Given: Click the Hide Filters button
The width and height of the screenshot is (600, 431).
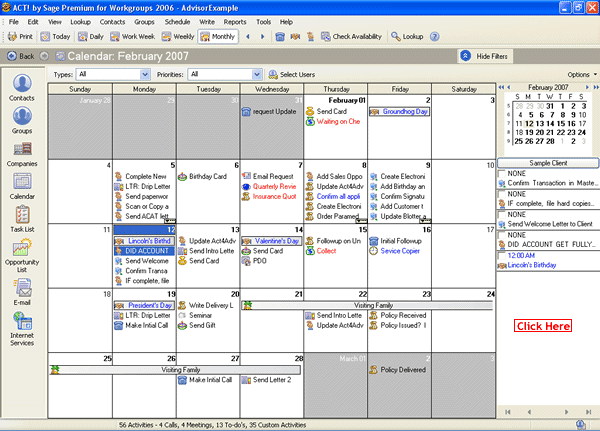Looking at the screenshot, I should [485, 56].
